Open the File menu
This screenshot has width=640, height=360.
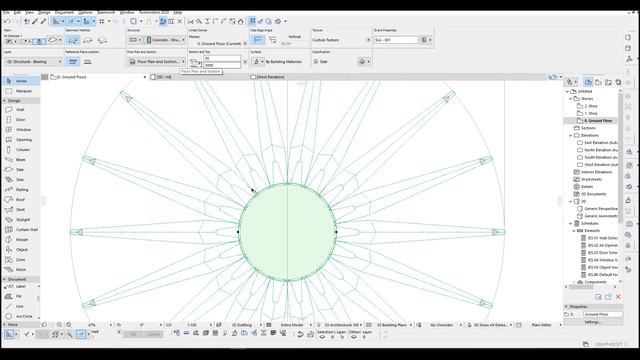click(x=6, y=13)
